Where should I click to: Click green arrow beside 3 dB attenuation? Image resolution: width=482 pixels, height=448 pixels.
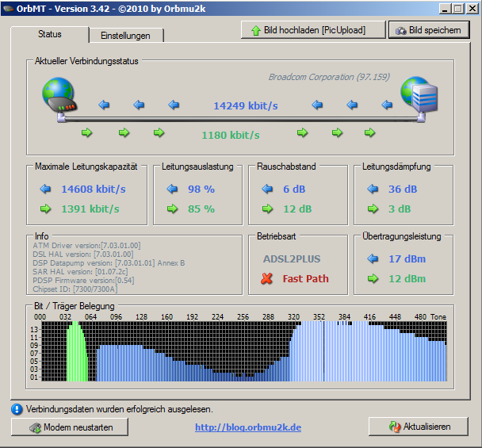point(373,209)
